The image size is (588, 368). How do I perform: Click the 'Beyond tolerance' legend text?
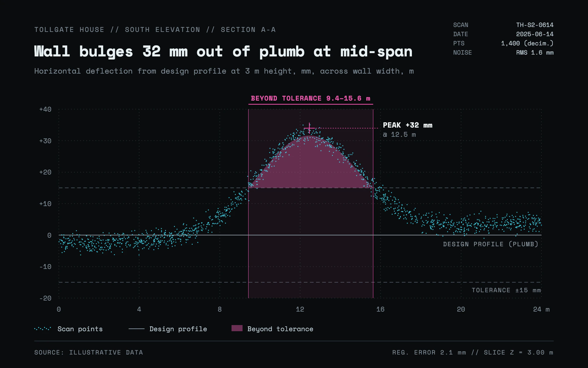(280, 329)
